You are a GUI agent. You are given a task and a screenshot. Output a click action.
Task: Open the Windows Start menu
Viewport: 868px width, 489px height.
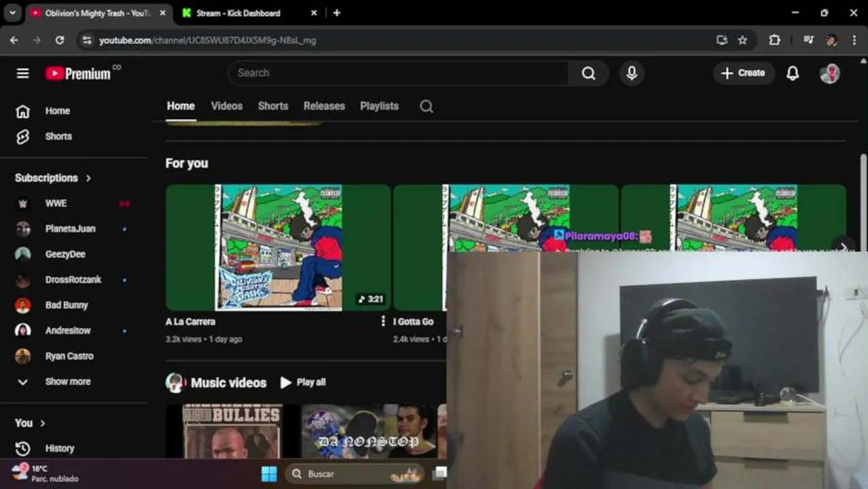tap(269, 474)
